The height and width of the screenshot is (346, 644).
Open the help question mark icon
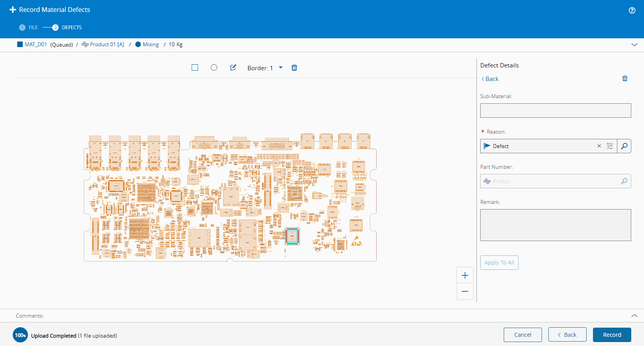[x=632, y=10]
